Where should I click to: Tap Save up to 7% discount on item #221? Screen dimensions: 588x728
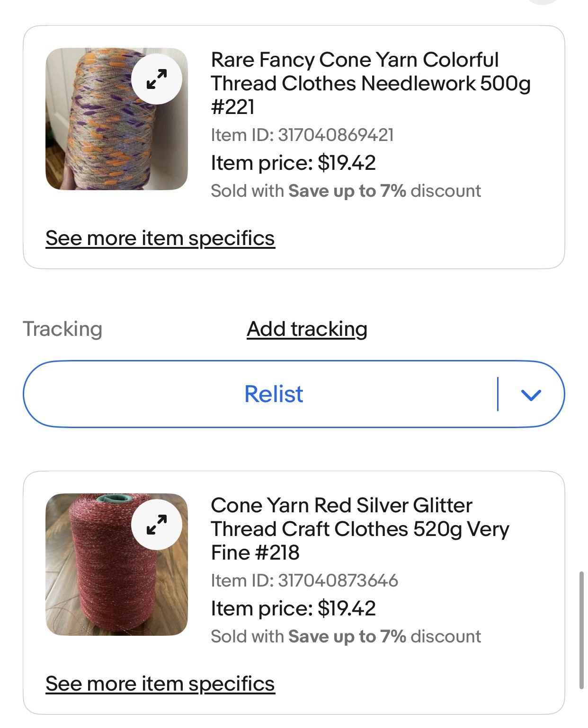coord(347,191)
